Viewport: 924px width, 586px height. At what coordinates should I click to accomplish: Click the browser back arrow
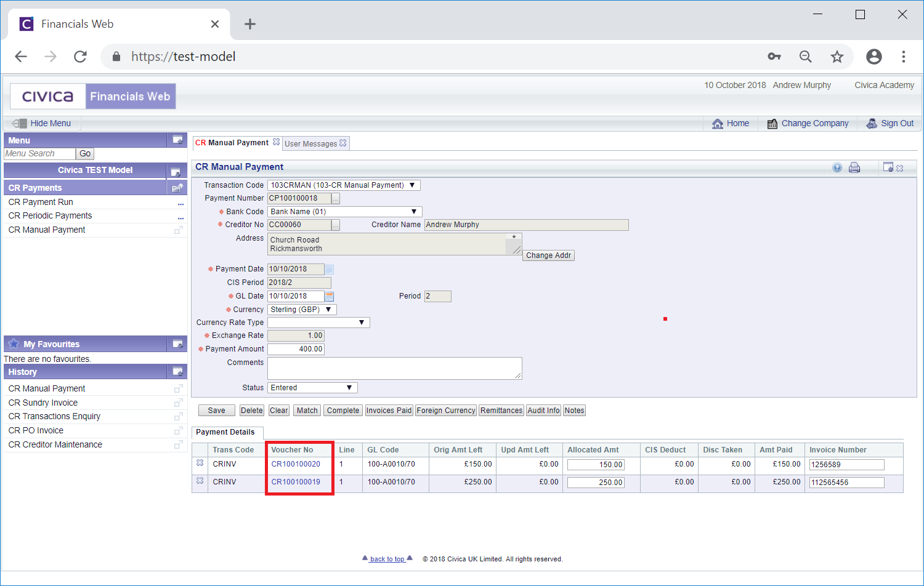click(x=21, y=57)
